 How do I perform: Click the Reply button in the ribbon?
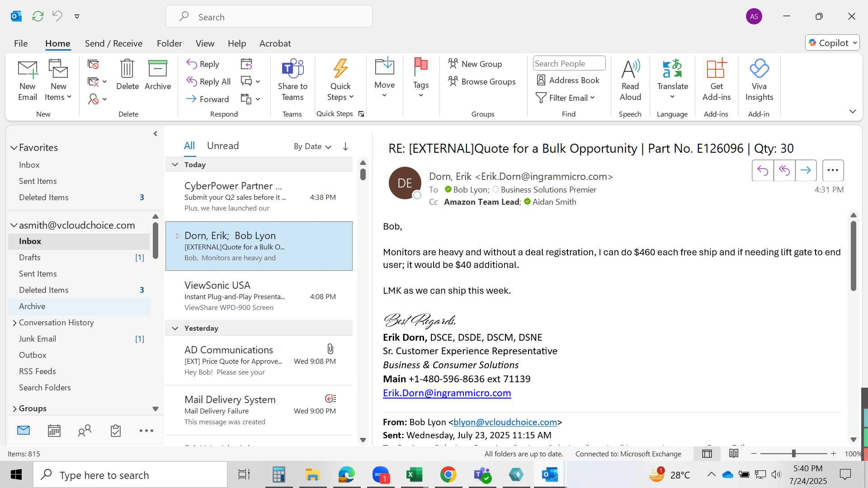203,64
